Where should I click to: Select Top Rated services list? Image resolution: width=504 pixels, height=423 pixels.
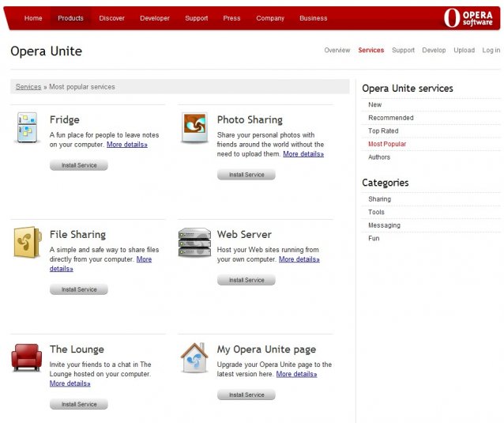[383, 131]
